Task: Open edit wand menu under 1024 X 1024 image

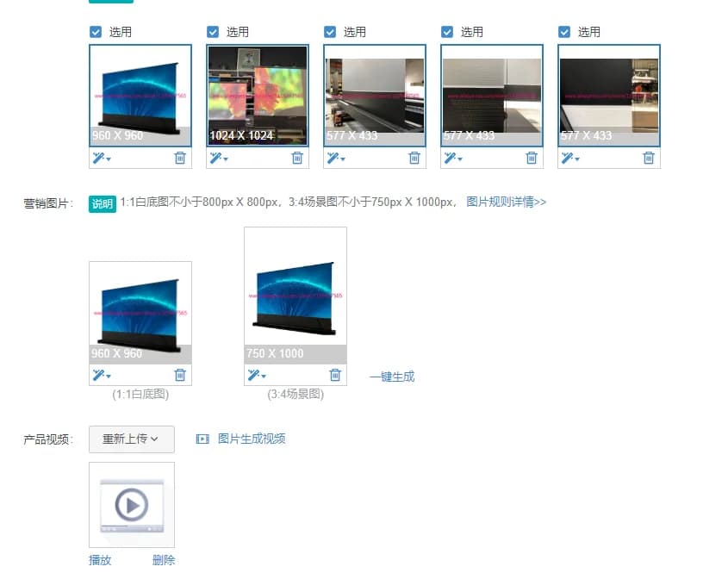Action: [x=219, y=159]
